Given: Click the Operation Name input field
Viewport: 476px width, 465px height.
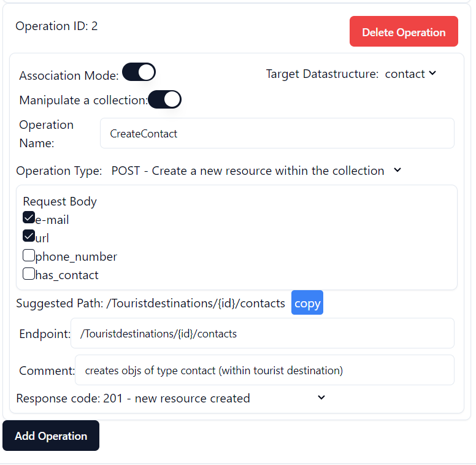Looking at the screenshot, I should [x=277, y=133].
